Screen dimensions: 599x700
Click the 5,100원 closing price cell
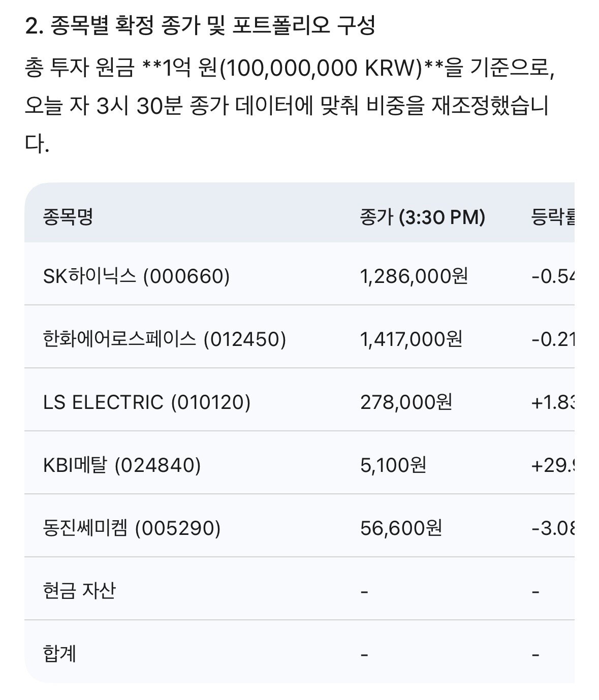click(x=393, y=465)
